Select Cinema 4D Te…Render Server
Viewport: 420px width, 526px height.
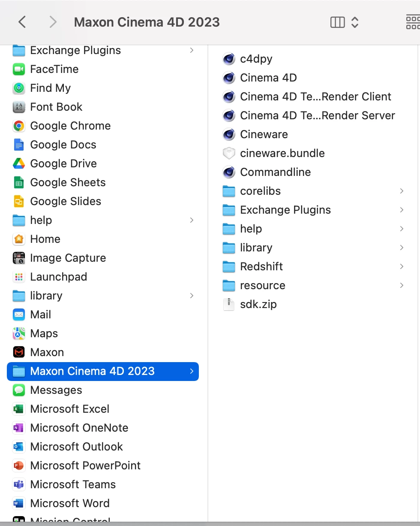318,115
